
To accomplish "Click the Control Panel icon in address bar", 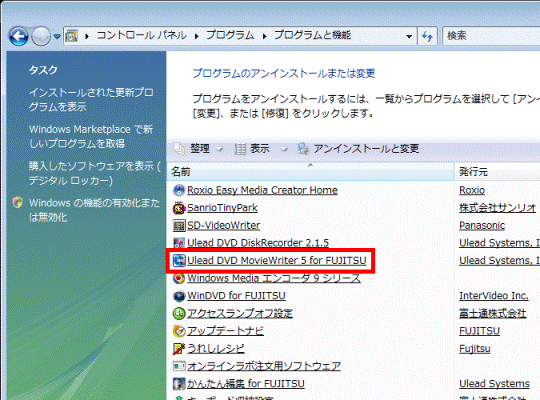I will tap(71, 35).
